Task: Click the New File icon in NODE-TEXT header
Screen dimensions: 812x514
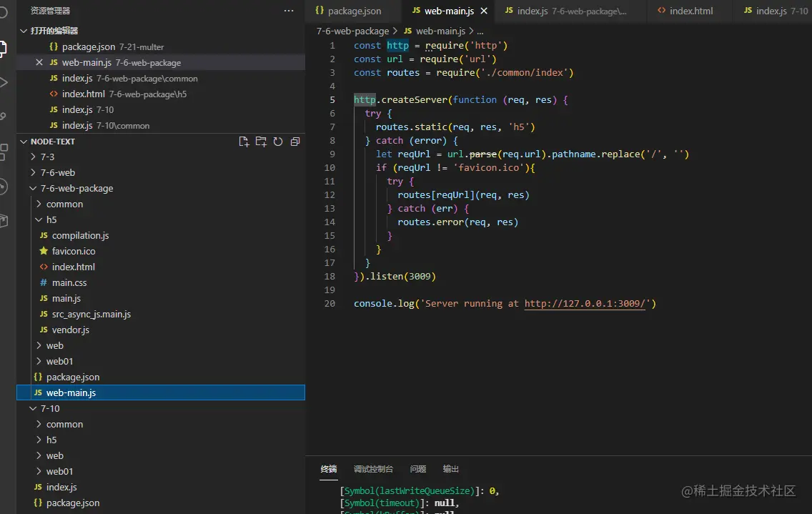Action: pos(244,142)
